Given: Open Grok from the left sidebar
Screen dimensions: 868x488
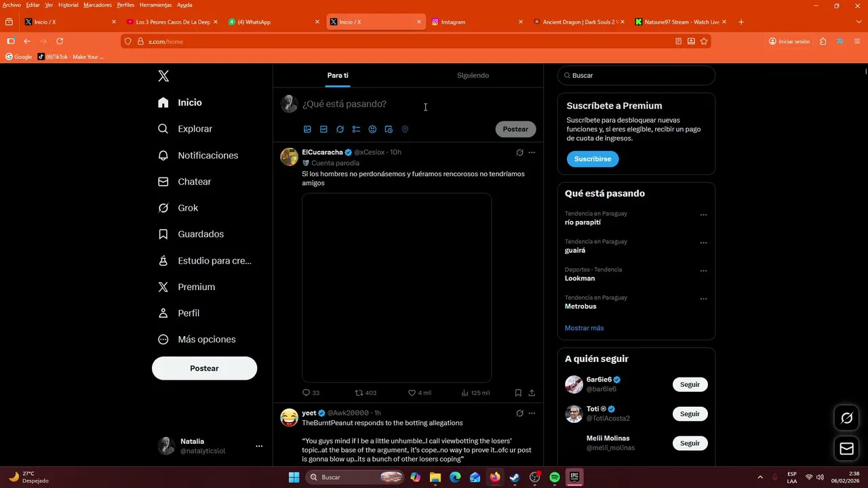Looking at the screenshot, I should (x=178, y=208).
